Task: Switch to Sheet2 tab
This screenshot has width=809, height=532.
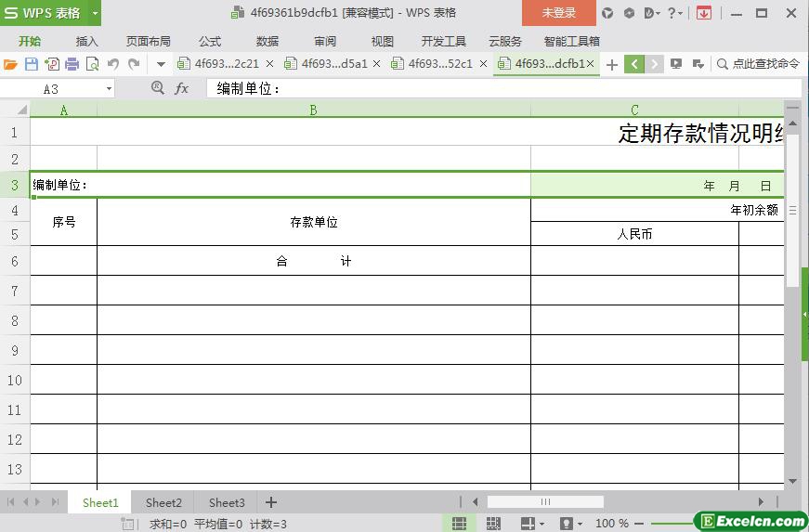Action: 163,502
